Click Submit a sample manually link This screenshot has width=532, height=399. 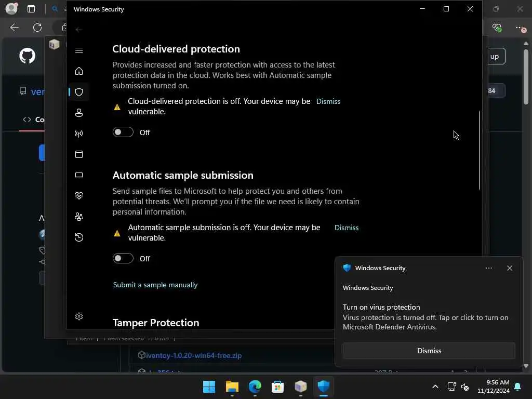(155, 285)
